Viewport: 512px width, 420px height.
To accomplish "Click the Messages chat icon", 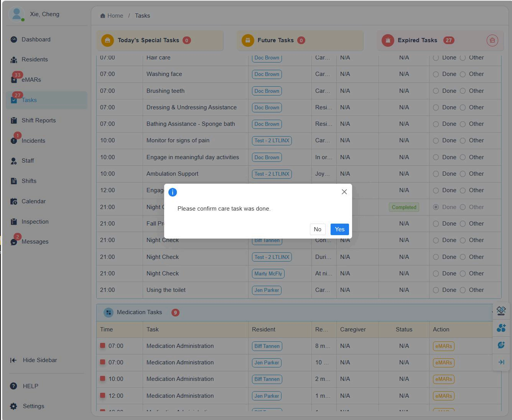I will [14, 242].
